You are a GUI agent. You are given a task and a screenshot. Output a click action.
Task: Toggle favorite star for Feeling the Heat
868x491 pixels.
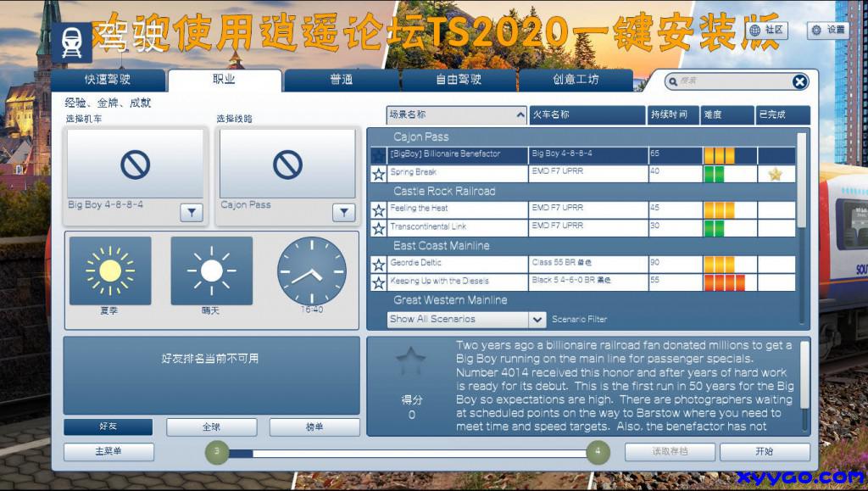pos(378,209)
